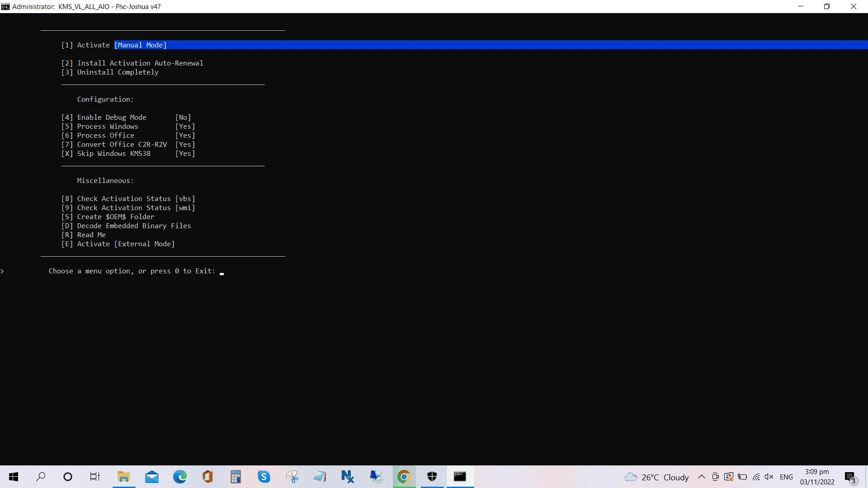The width and height of the screenshot is (868, 488).
Task: Click 'Check Activation Status [wmi]' line
Action: 128,208
